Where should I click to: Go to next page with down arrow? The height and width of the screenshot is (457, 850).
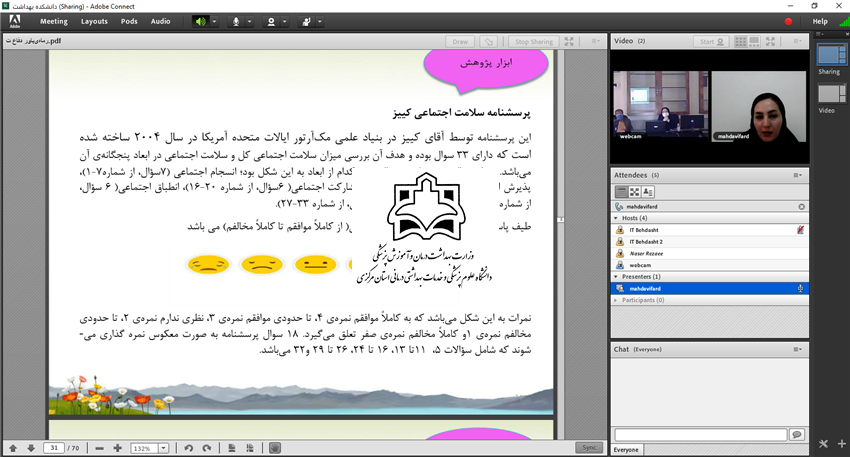point(31,448)
